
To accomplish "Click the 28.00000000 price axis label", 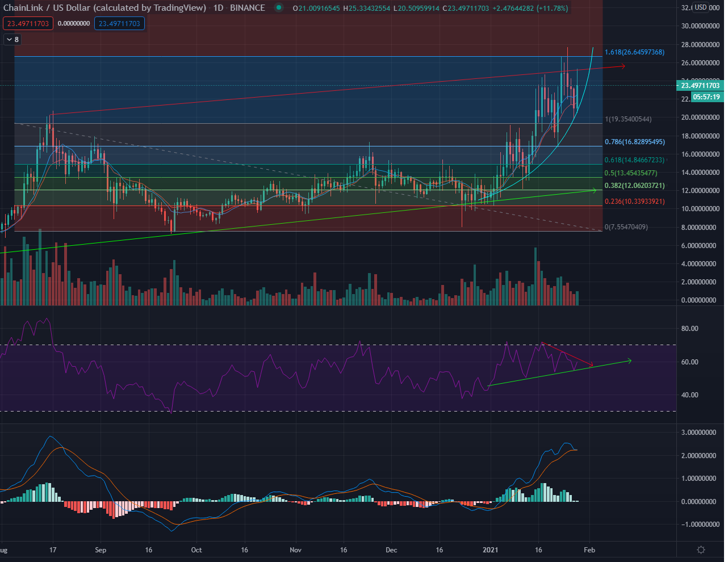I will [698, 44].
